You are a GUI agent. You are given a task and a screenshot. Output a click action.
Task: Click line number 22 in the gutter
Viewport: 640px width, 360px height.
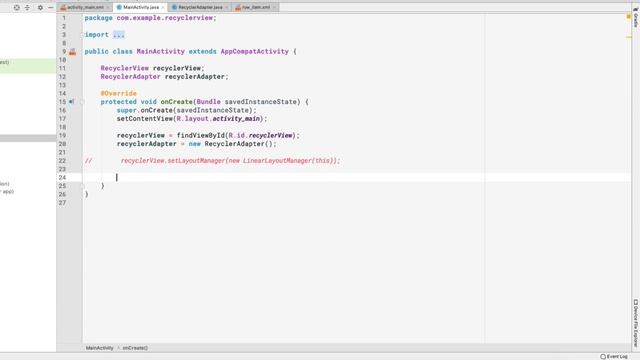(62, 161)
